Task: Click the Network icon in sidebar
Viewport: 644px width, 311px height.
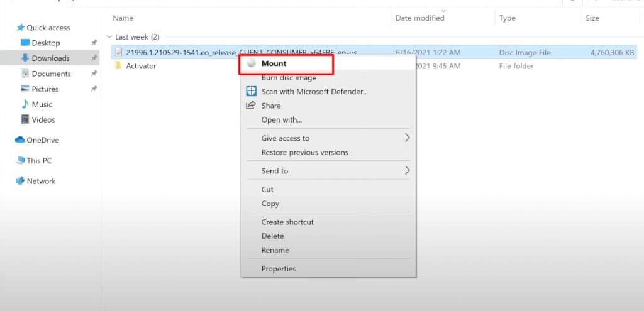Action: 20,181
